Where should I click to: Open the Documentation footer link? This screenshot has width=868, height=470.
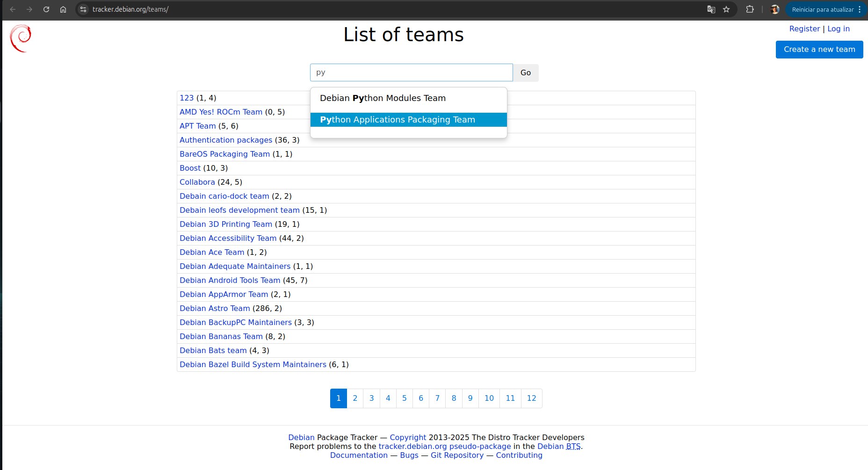[x=359, y=455]
